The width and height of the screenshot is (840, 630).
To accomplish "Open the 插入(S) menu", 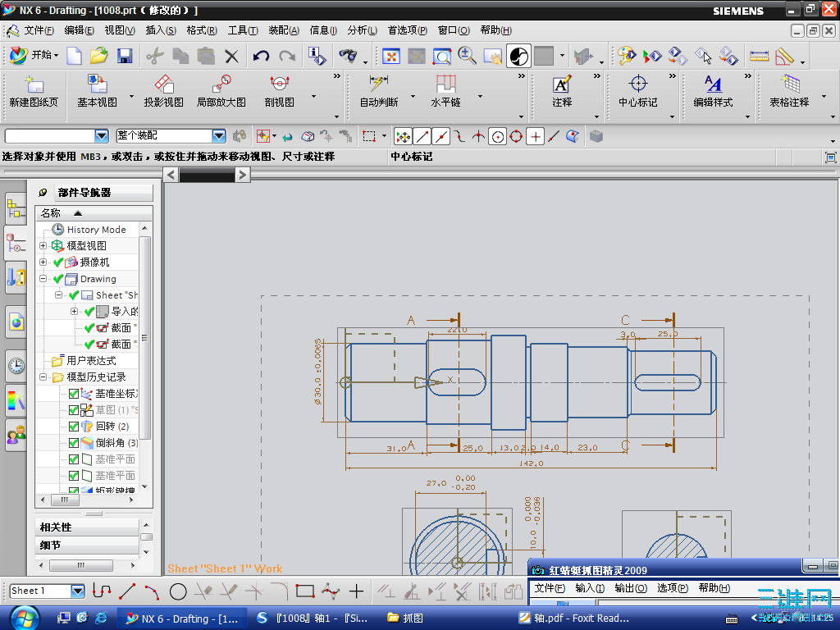I will click(x=160, y=30).
